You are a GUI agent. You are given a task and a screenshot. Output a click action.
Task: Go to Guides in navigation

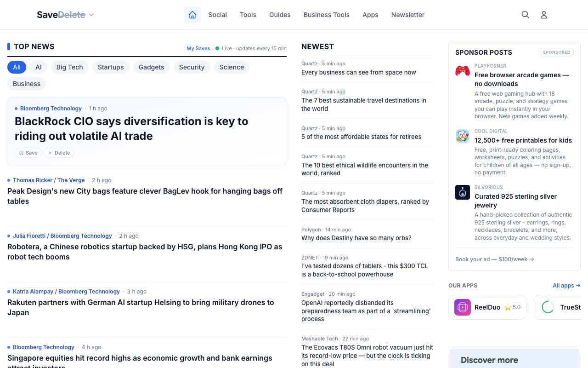tap(280, 15)
